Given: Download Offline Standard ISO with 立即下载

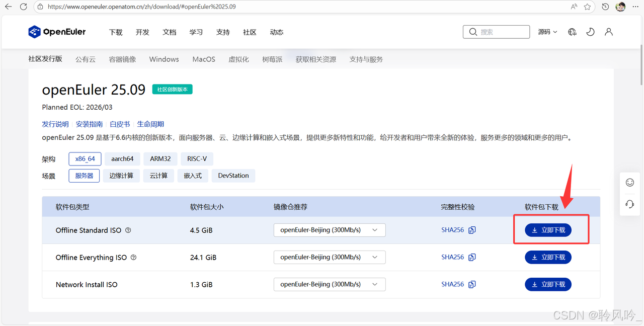Looking at the screenshot, I should coord(548,230).
